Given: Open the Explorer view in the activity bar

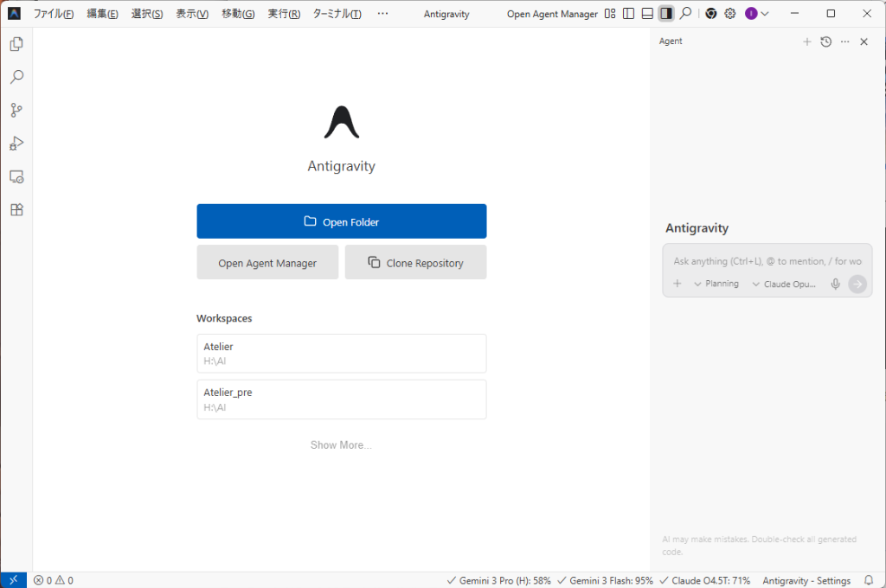Looking at the screenshot, I should [x=16, y=44].
